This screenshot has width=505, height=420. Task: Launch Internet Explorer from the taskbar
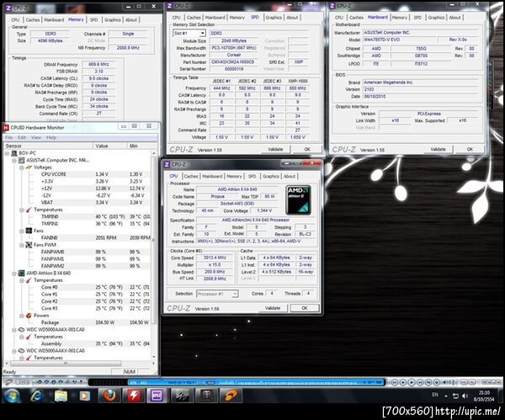point(36,396)
